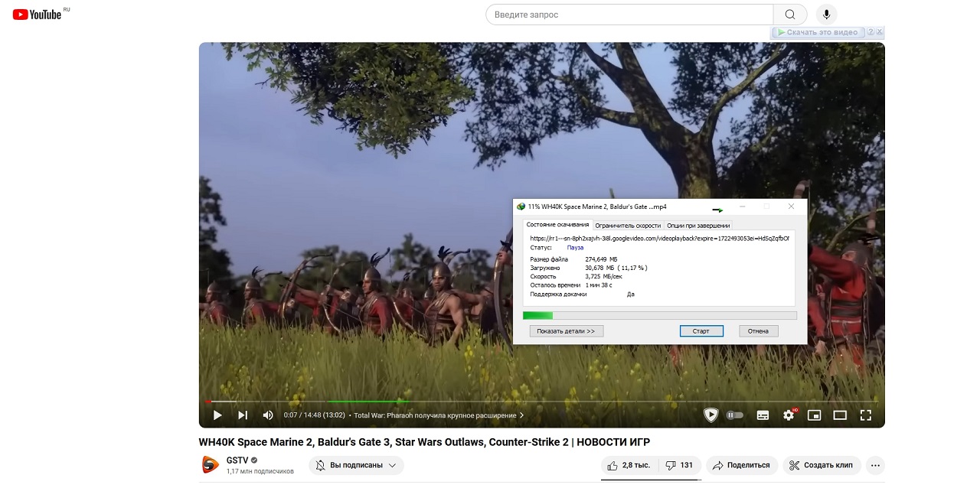The image size is (980, 488).
Task: Close the Скачать это видео panel
Action: coord(880,32)
